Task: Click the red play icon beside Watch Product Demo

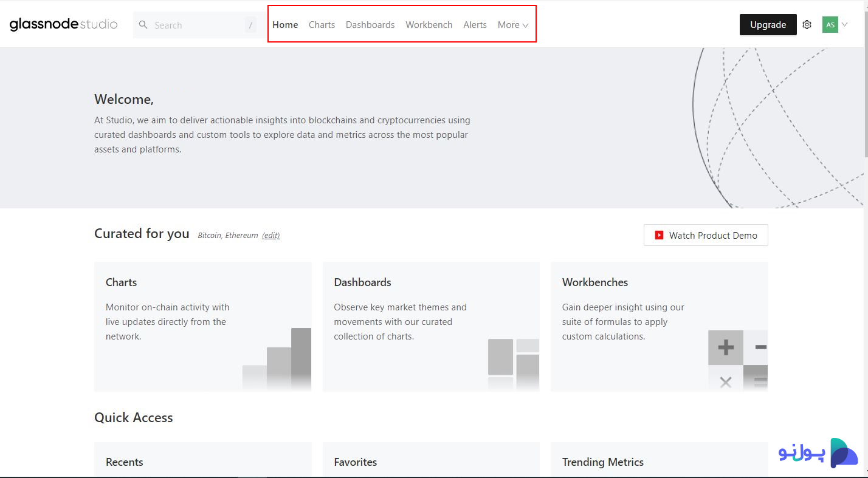Action: (x=659, y=235)
